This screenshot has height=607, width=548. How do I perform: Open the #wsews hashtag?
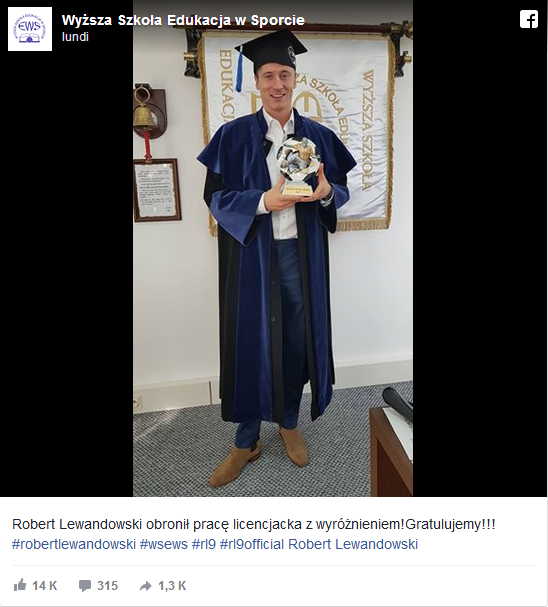164,544
